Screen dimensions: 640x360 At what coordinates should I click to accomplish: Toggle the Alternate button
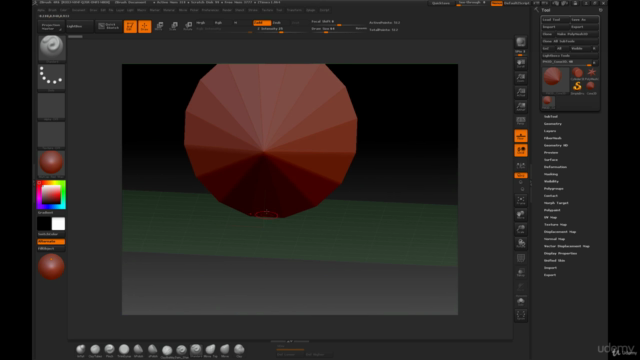(x=51, y=241)
